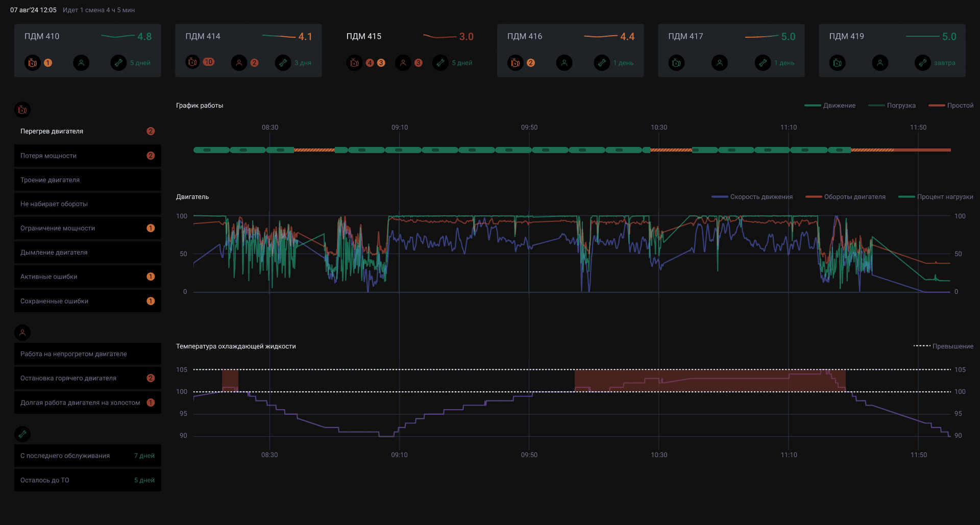Click the engine icon on ПДМ 416 card
Image resolution: width=980 pixels, height=525 pixels.
coord(516,63)
